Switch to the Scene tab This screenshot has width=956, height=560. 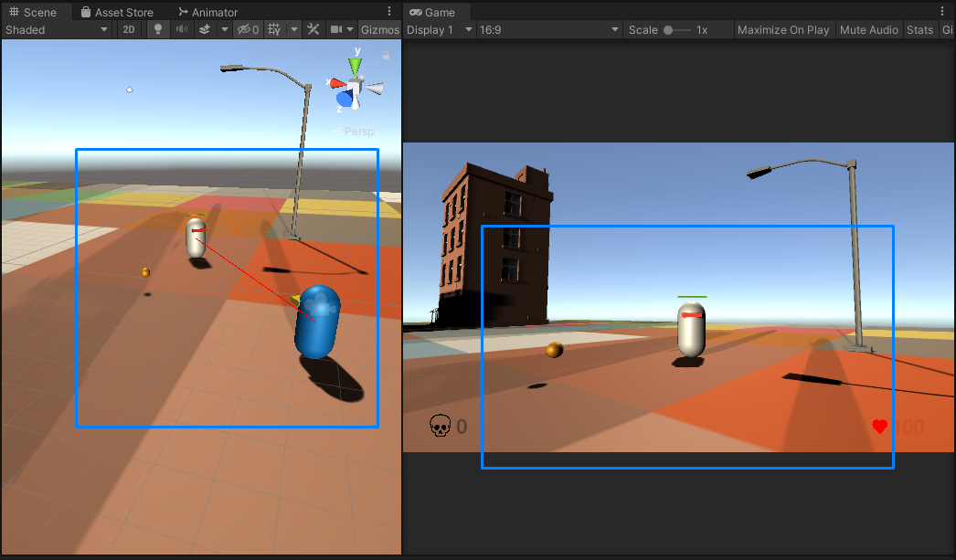37,12
